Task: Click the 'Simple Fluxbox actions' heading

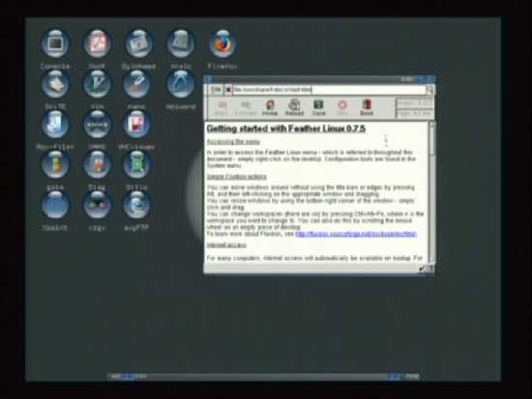Action: 237,177
